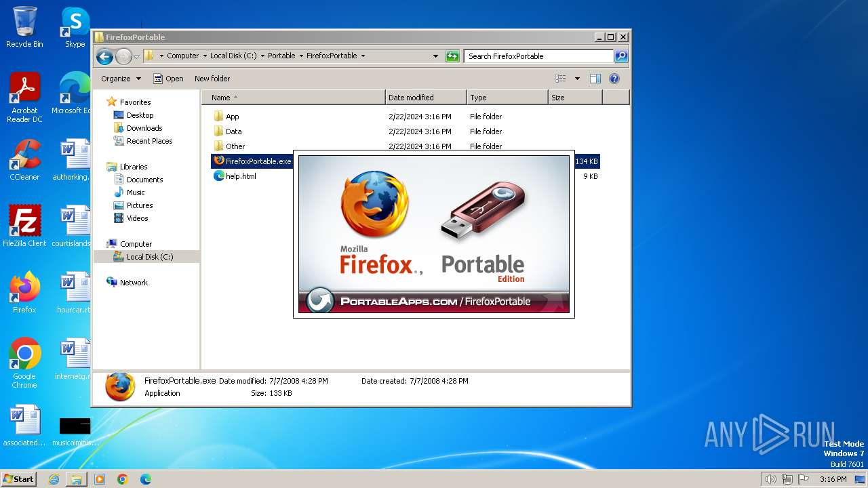This screenshot has width=868, height=488.
Task: Expand the address bar history dropdown
Action: 435,56
